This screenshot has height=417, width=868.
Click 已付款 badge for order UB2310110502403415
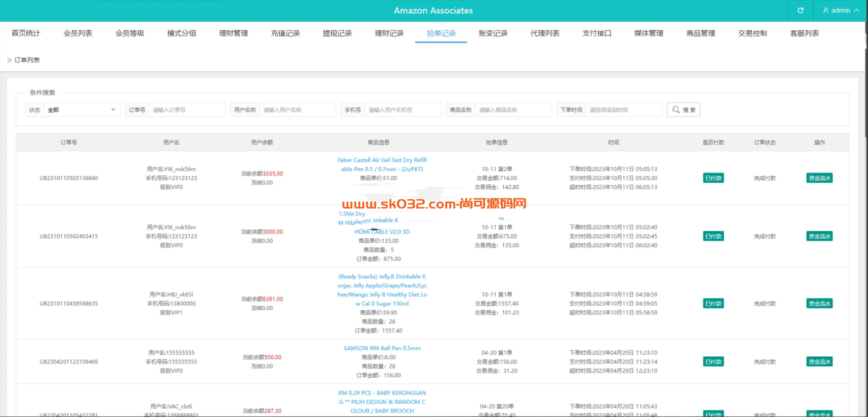713,236
